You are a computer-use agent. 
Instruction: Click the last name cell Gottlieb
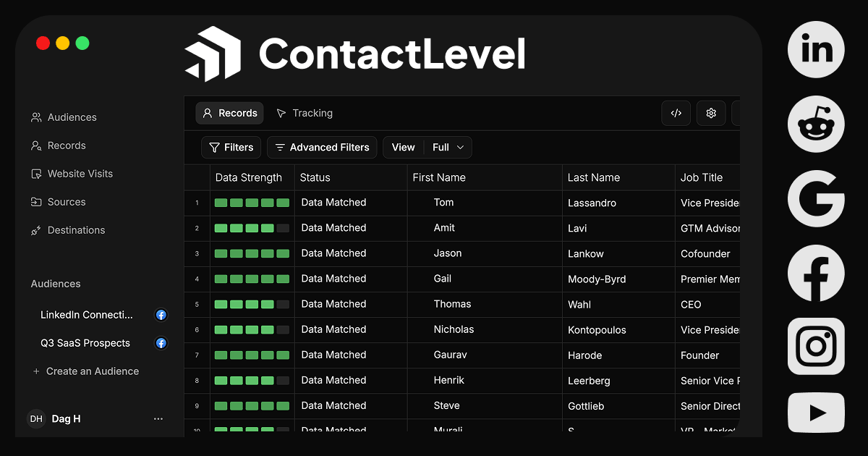586,405
